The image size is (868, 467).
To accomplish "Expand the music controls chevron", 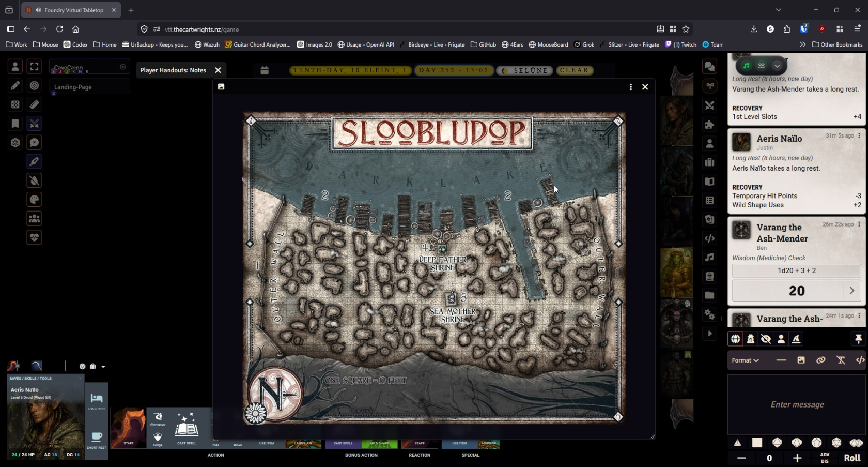I will click(x=777, y=66).
